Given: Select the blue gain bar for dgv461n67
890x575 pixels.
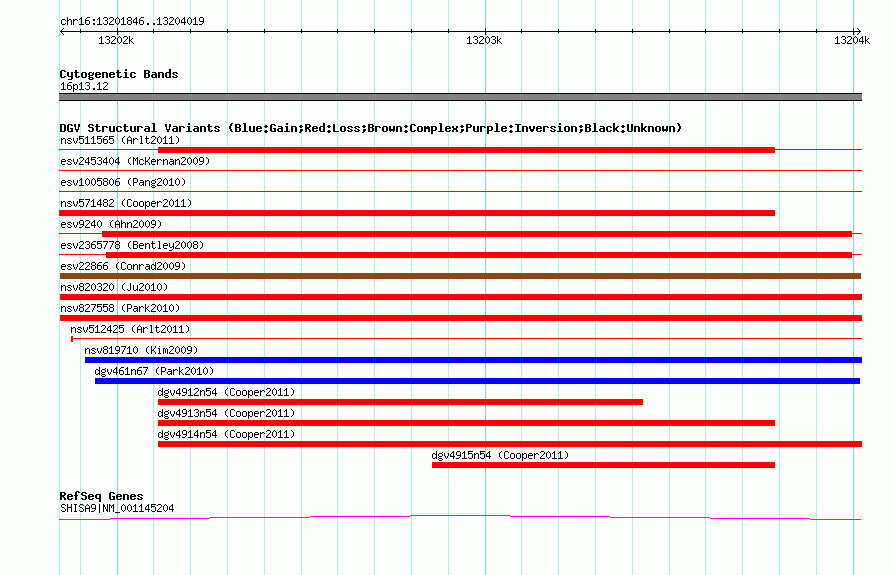Looking at the screenshot, I should pos(477,381).
